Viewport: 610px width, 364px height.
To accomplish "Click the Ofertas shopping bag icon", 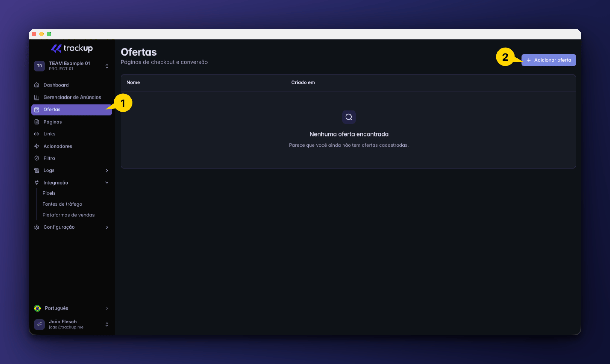I will pyautogui.click(x=36, y=110).
